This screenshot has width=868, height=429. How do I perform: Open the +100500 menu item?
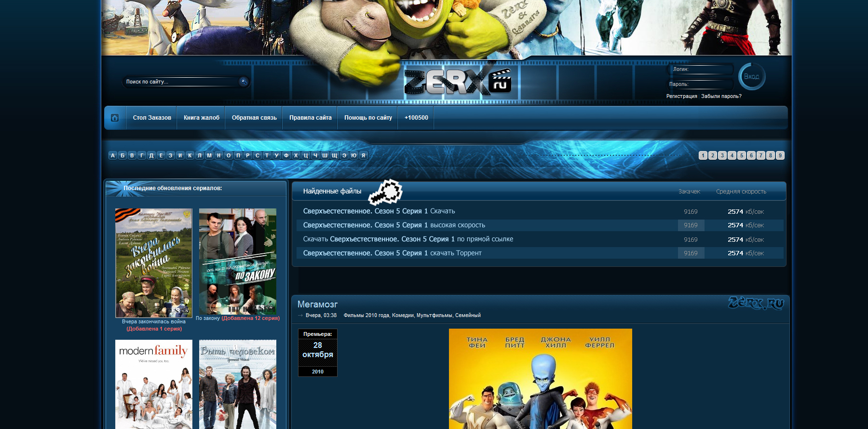[416, 118]
